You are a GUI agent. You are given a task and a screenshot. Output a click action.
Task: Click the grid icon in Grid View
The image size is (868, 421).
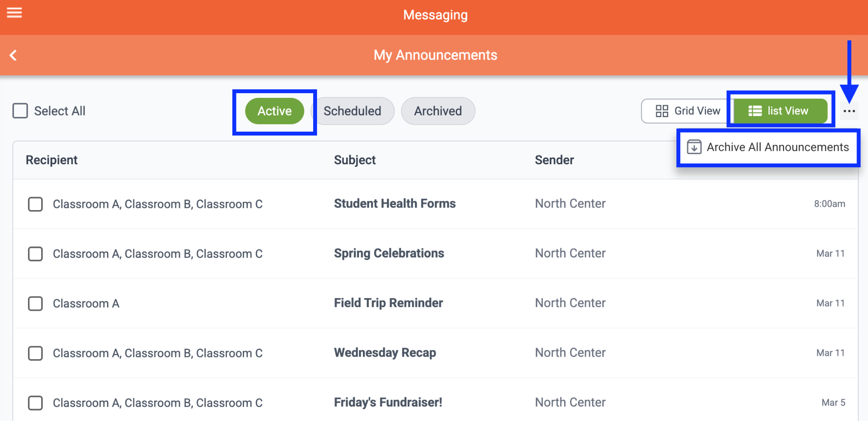662,111
